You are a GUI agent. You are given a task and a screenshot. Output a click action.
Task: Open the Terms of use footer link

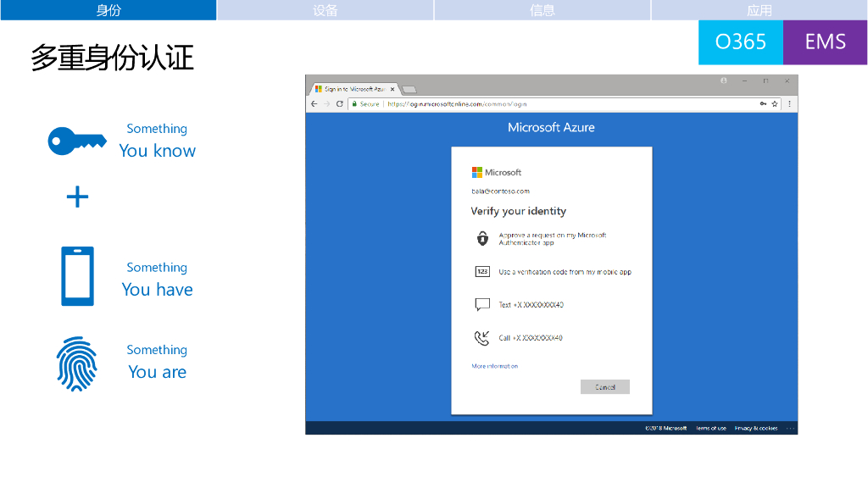pos(710,428)
